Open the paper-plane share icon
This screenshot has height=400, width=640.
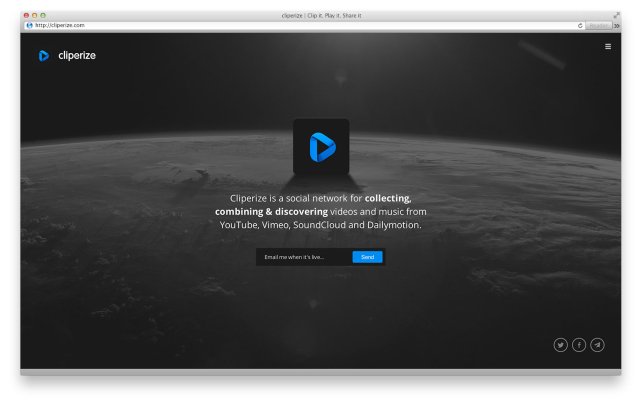pyautogui.click(x=597, y=345)
